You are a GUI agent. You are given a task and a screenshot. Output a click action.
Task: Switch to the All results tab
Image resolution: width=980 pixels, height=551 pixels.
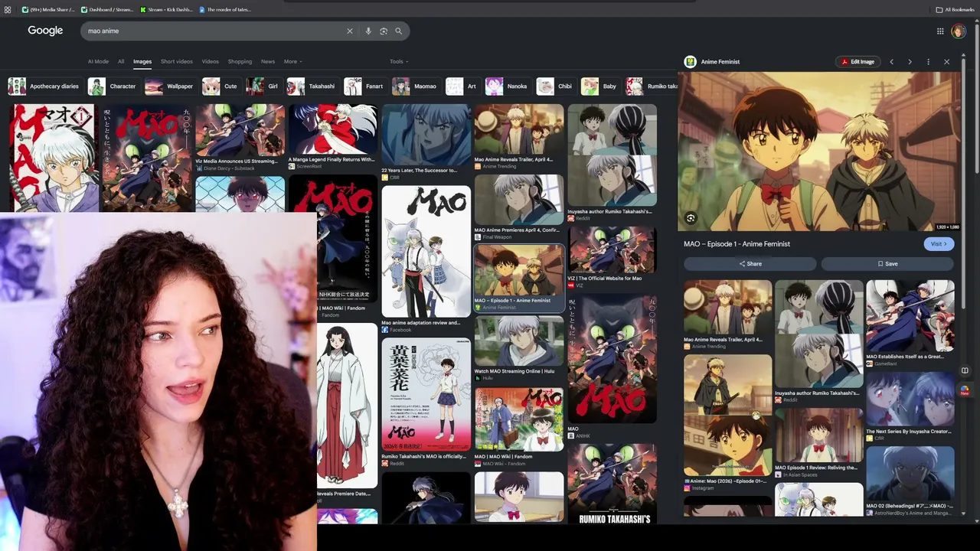121,62
